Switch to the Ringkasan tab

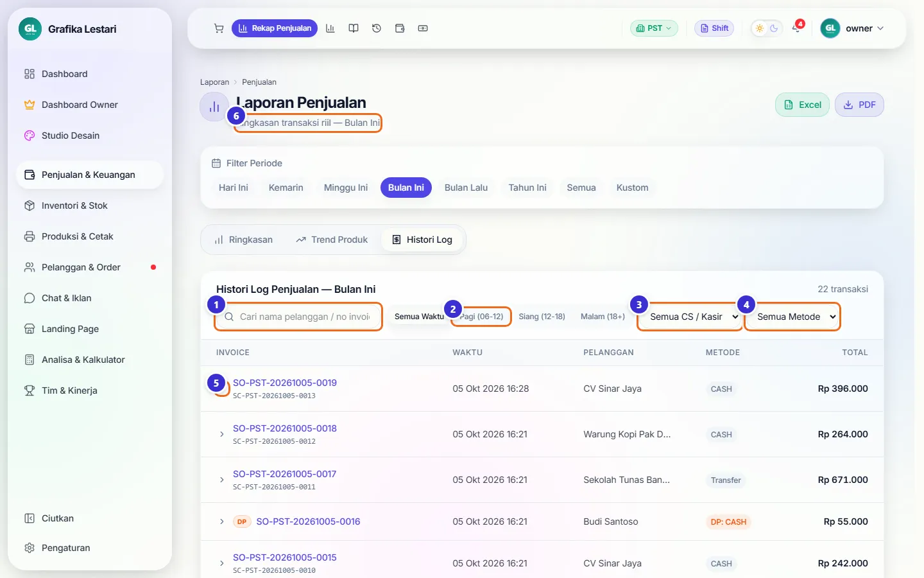pyautogui.click(x=243, y=240)
